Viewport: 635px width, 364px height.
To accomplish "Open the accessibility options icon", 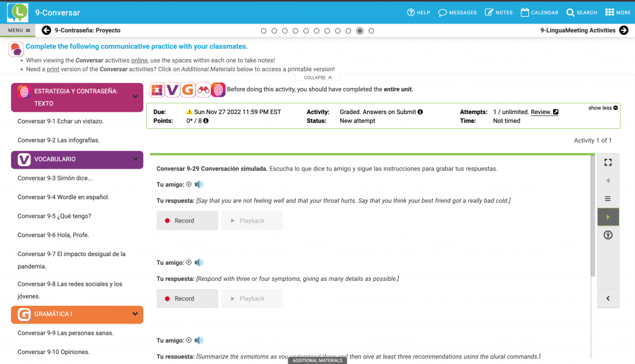I will [608, 235].
